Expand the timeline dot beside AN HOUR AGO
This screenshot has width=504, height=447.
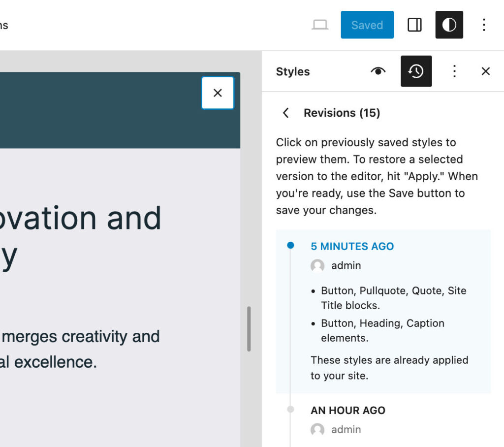tap(290, 409)
